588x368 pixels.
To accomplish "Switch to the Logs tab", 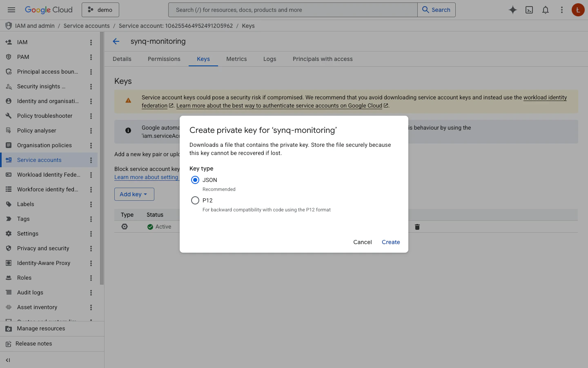I will click(270, 59).
